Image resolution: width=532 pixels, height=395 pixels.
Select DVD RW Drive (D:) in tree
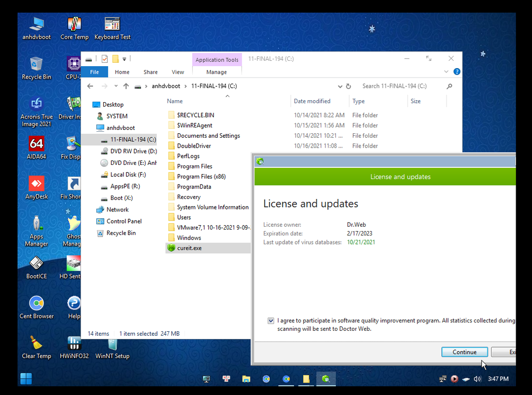pyautogui.click(x=129, y=151)
